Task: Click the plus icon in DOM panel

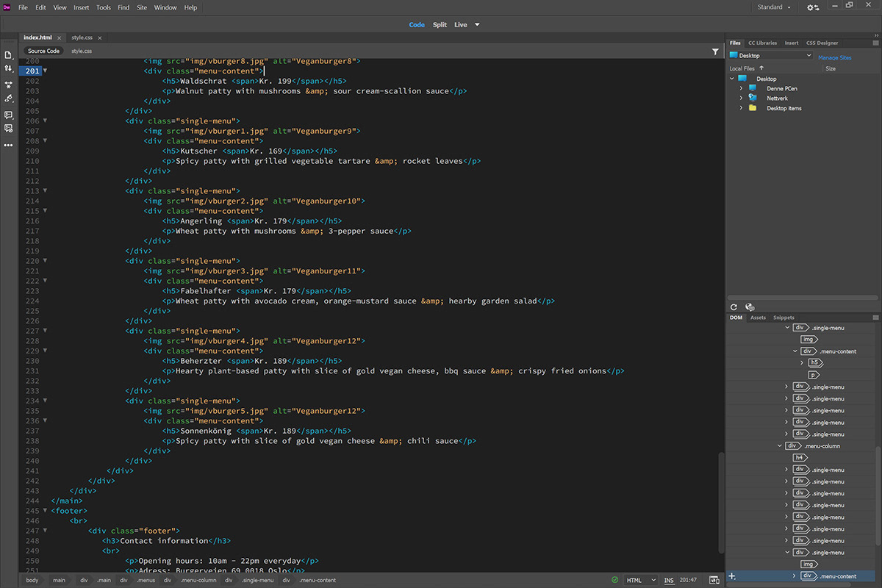Action: pyautogui.click(x=732, y=577)
